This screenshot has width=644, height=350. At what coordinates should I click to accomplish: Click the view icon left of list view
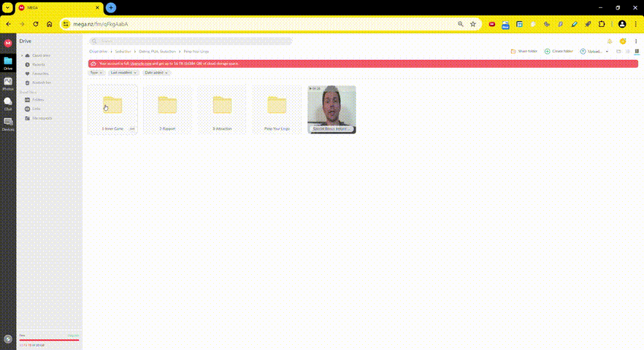coord(618,51)
